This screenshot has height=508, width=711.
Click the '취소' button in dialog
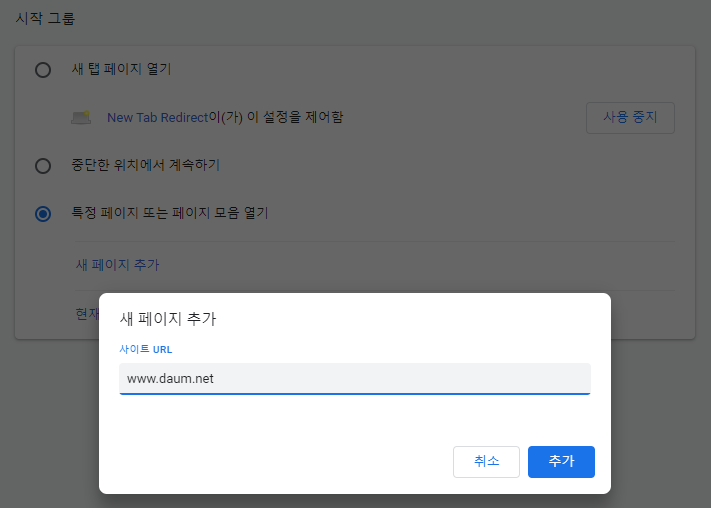[486, 462]
